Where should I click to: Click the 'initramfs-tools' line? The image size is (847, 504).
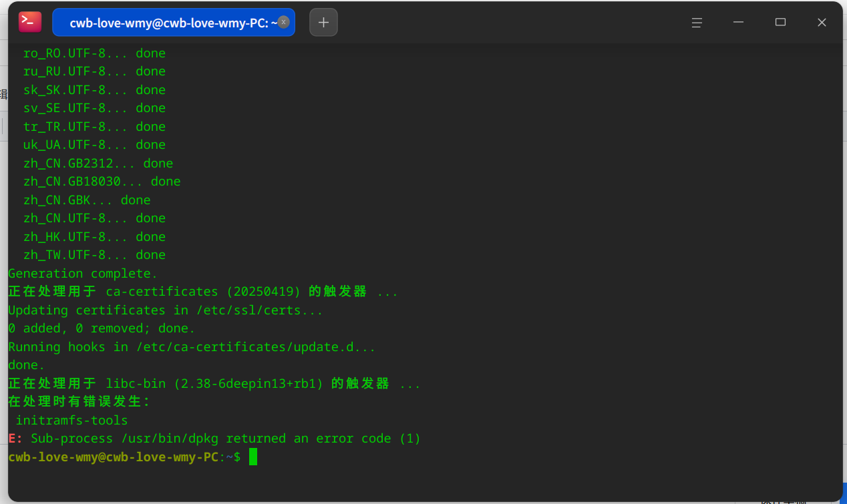tap(71, 421)
